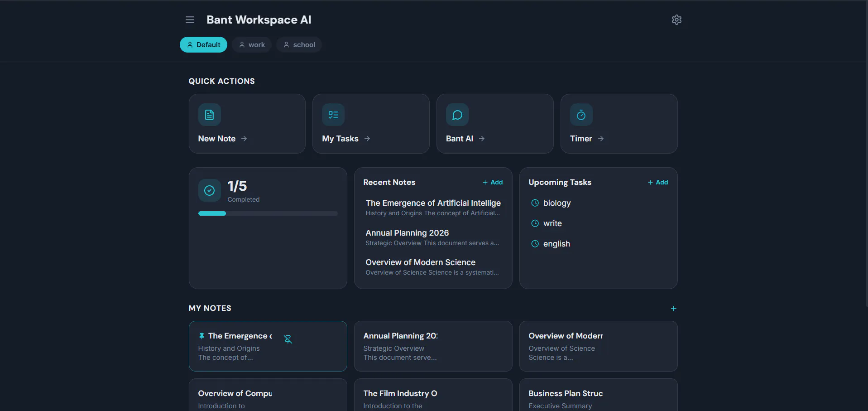868x411 pixels.
Task: Click the pin icon on The Emergence note
Action: [201, 336]
